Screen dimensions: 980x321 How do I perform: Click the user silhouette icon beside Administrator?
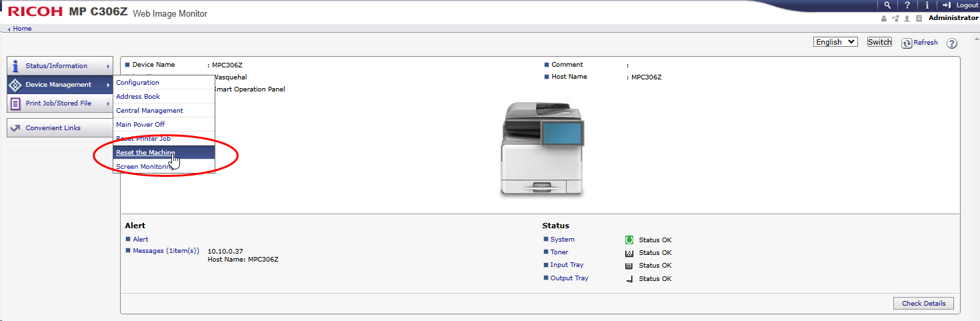[908, 18]
